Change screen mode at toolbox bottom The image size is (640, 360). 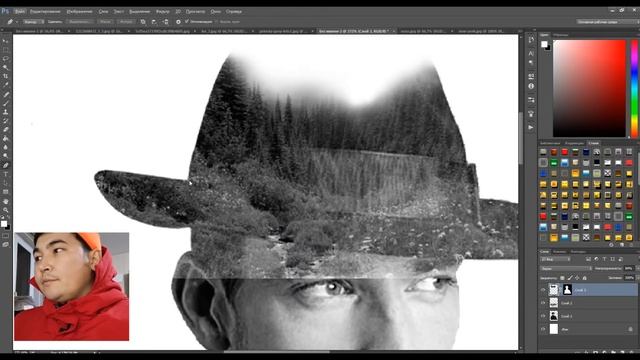point(5,244)
